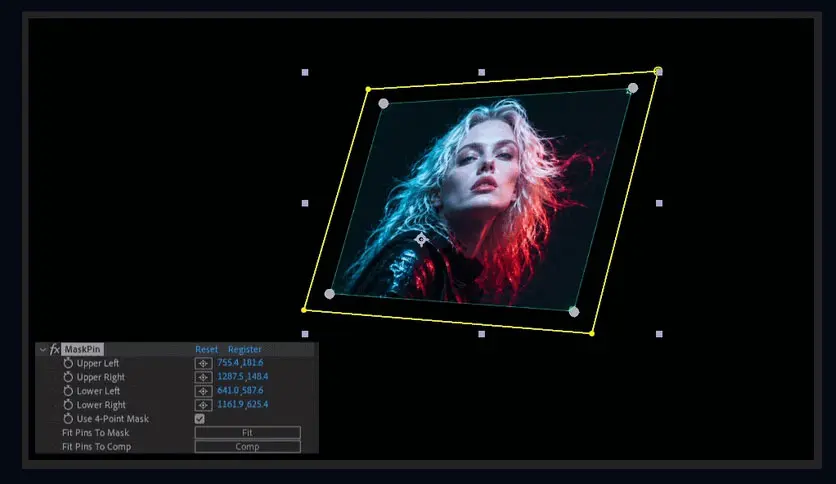Select the upper-left yellow mask vertex
This screenshot has width=836, height=484.
click(x=368, y=89)
